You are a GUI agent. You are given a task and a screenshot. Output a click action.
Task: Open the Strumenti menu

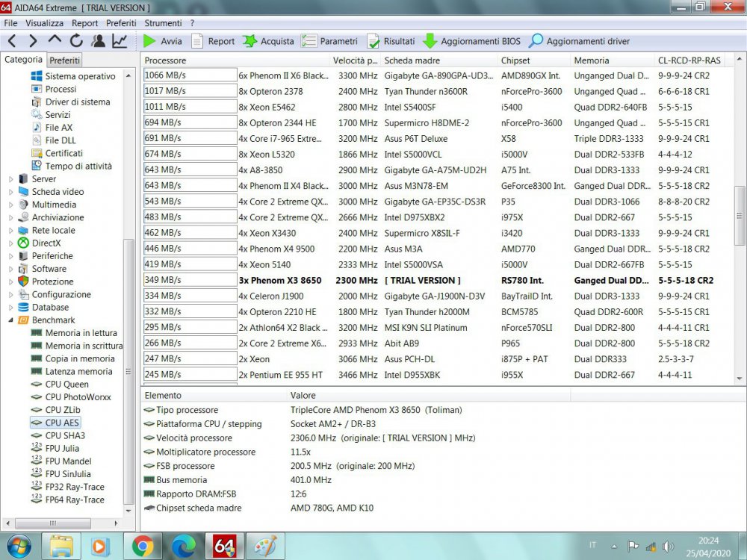point(163,23)
